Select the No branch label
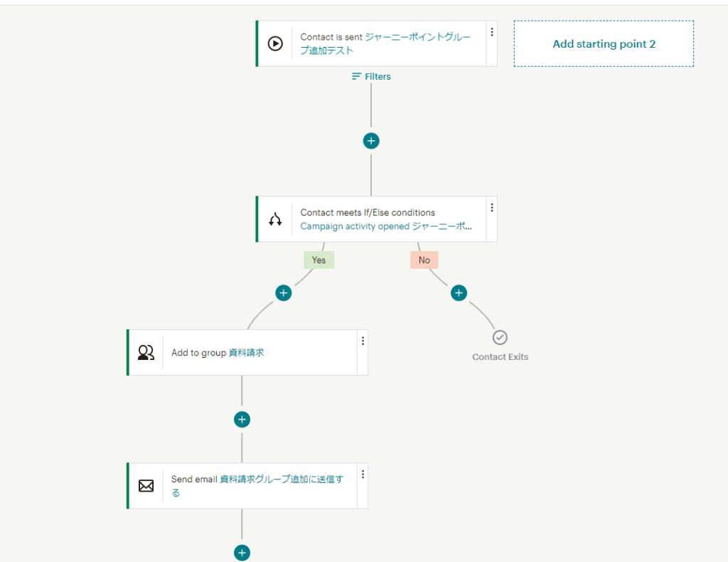Screen dimensions: 728x562 [x=424, y=260]
